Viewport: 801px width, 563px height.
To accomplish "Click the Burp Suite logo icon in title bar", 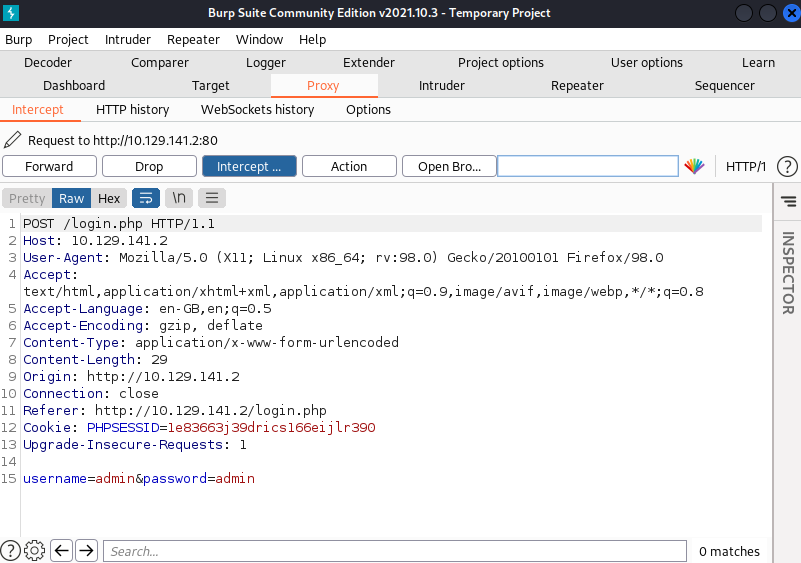I will [x=10, y=13].
